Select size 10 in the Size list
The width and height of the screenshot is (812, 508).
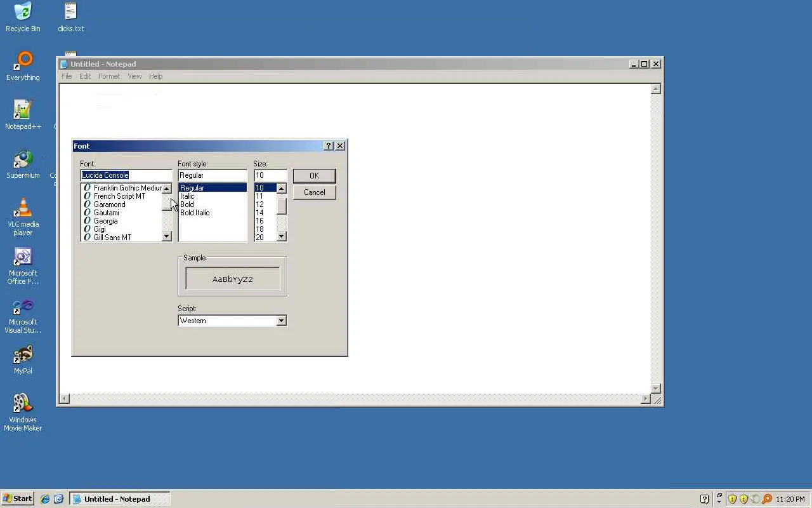[266, 188]
